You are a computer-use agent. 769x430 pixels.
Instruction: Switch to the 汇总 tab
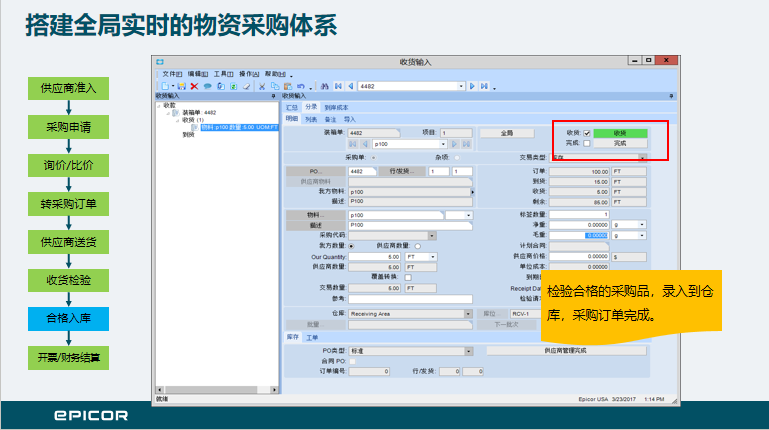pos(292,107)
